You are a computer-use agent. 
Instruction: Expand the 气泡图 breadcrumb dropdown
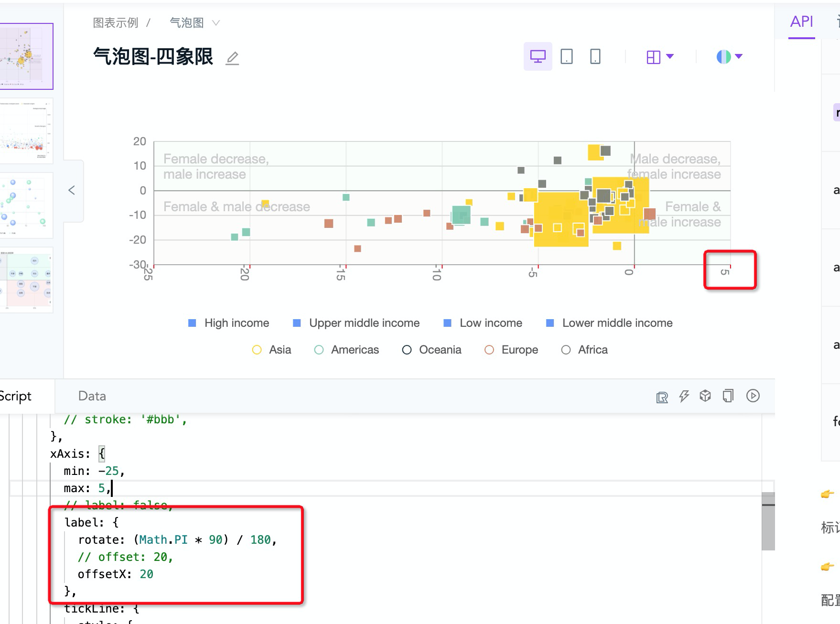(216, 22)
